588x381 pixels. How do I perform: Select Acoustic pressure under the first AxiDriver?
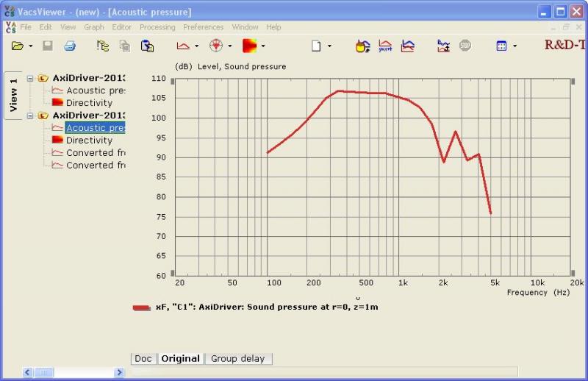click(x=96, y=90)
